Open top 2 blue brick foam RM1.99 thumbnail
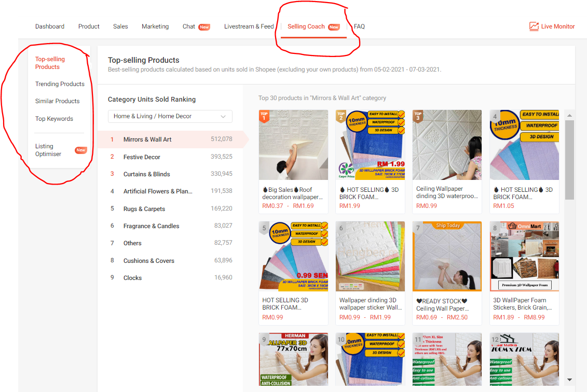 [370, 145]
